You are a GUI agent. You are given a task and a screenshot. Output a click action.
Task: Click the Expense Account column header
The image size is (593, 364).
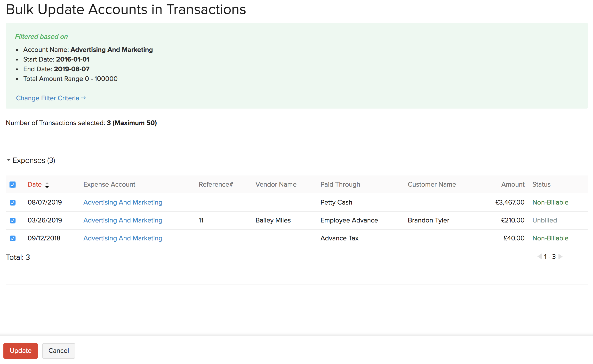point(109,184)
